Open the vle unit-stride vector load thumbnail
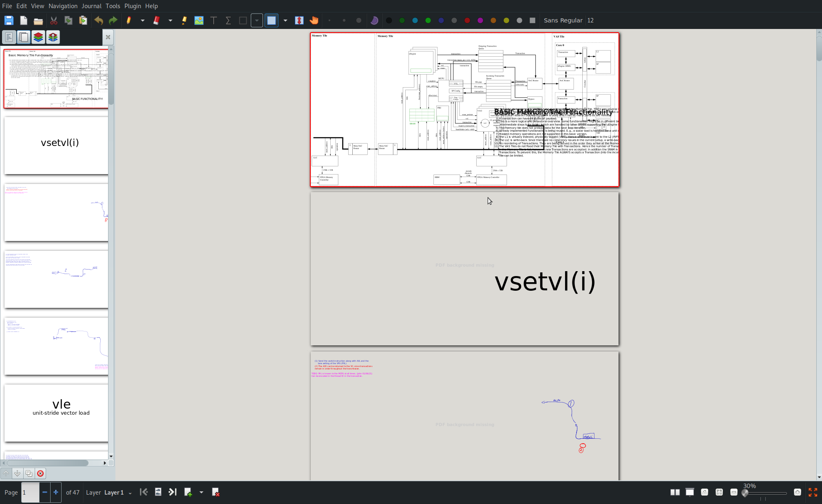The image size is (822, 504). [x=56, y=413]
